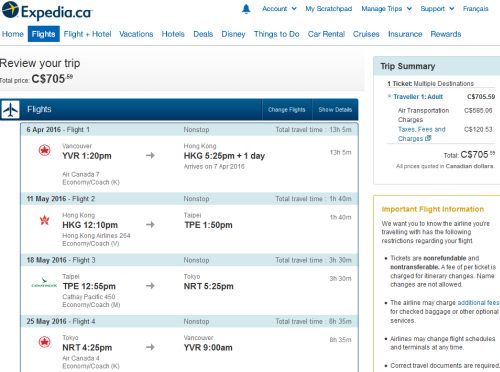Click the Hong Kong Airlines logo on Flight 2

point(45,220)
